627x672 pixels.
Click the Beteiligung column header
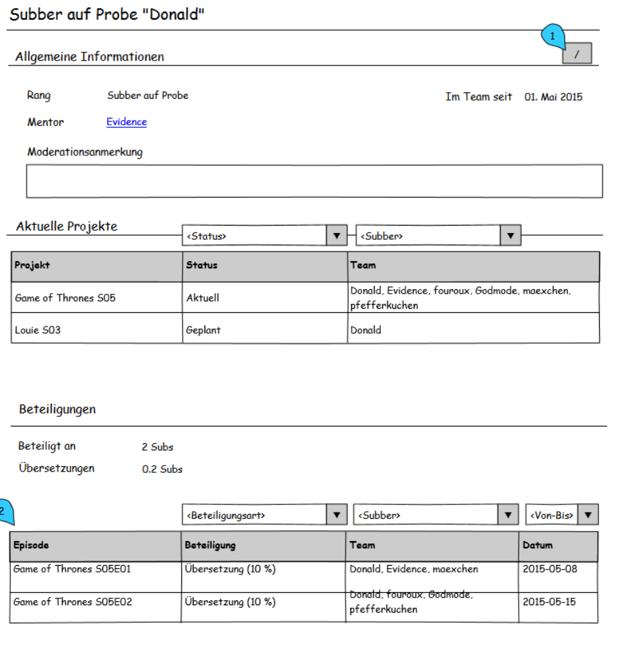tap(263, 546)
